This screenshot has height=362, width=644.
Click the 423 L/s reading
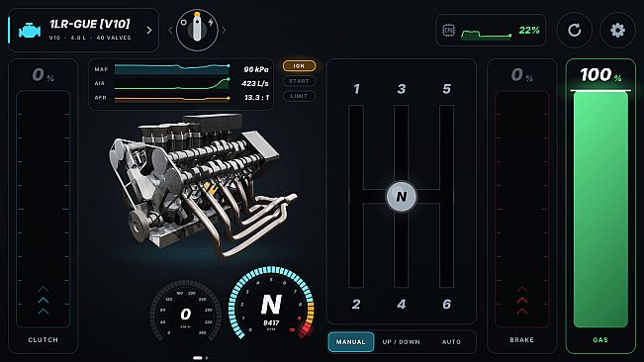[255, 84]
